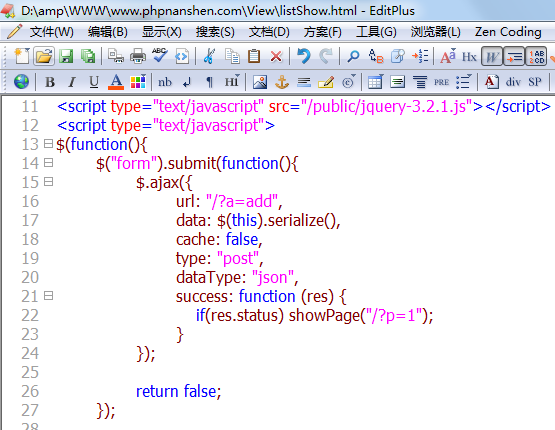Image resolution: width=555 pixels, height=430 pixels.
Task: Open the 文件(W) menu
Action: 51,32
